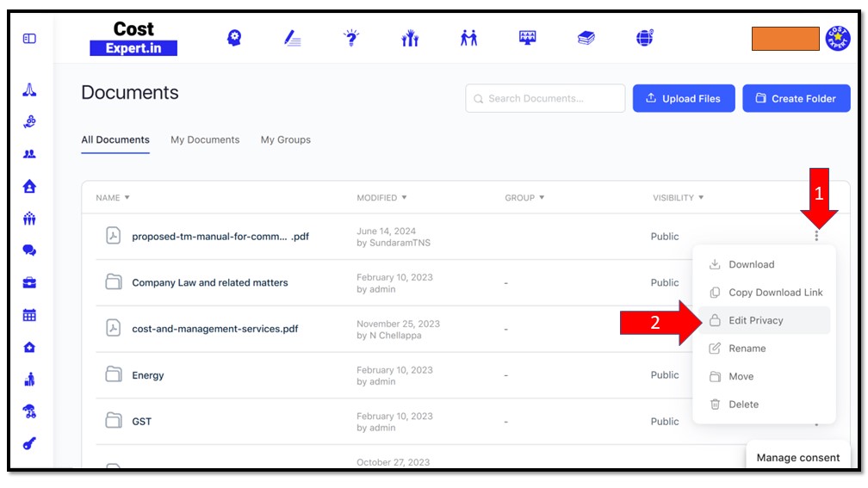Click the question mark lightbulb icon

(351, 38)
